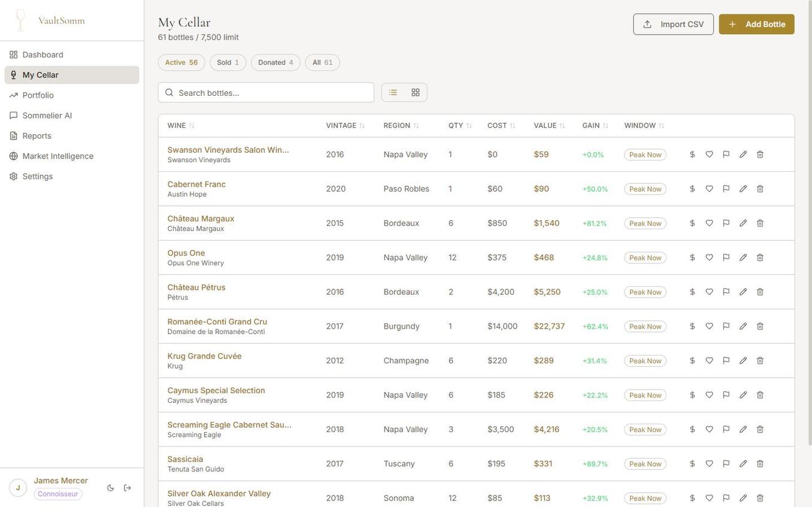Viewport: 812px width, 507px height.
Task: Flag the Screaming Eagle Cabernet bottle
Action: point(726,430)
